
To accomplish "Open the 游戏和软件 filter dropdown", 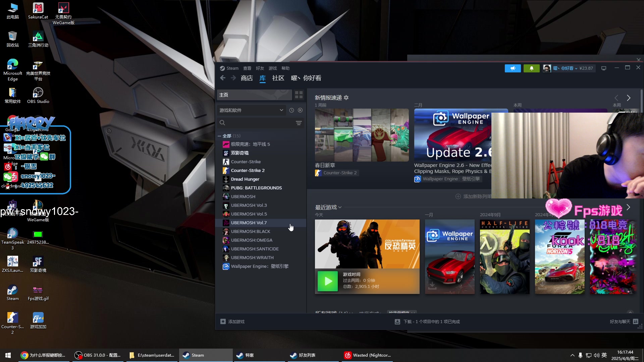I will (x=252, y=110).
